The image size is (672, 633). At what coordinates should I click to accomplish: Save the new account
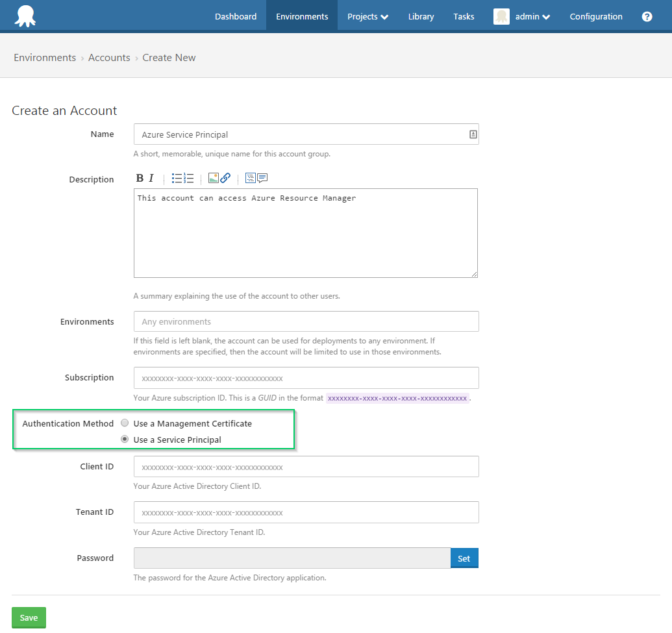[29, 617]
